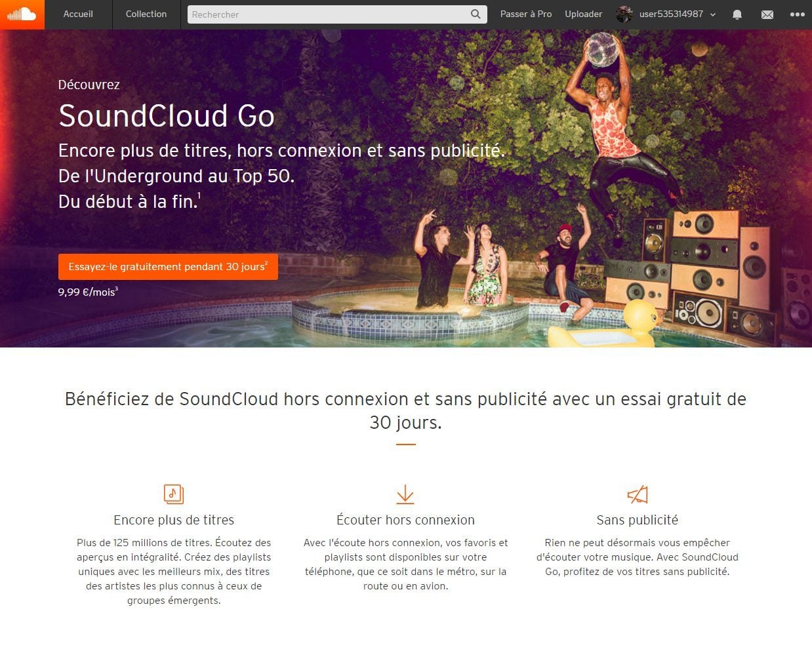The image size is (812, 653).
Task: Click the music note tracks icon
Action: pos(174,494)
